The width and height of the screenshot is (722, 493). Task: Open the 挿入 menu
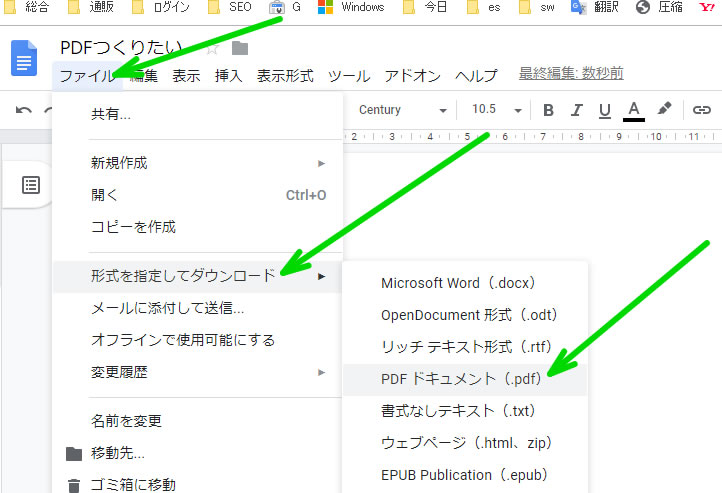(x=228, y=75)
